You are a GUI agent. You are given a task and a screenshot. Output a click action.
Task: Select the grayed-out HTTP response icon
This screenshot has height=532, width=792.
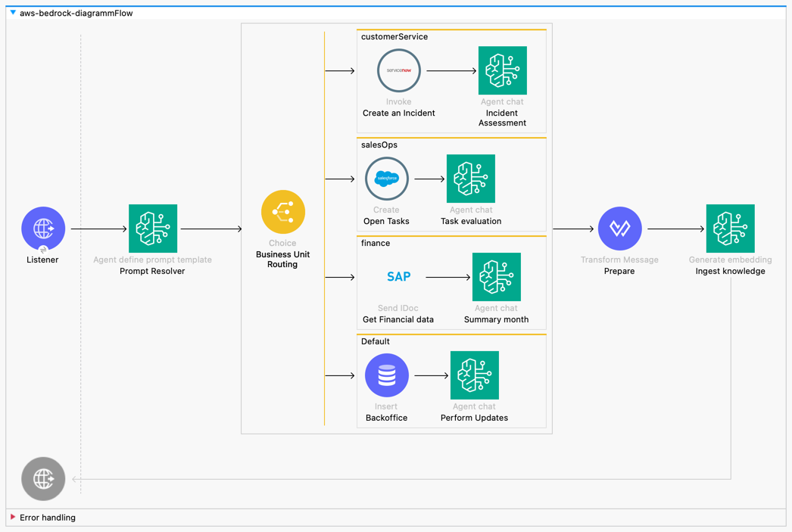[43, 478]
